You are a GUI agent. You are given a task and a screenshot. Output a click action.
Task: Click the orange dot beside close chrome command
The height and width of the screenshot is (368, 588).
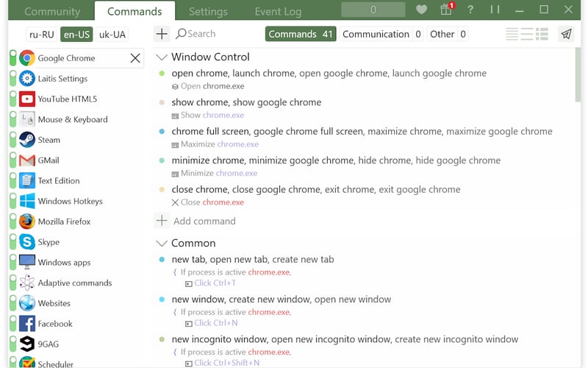[x=162, y=190]
